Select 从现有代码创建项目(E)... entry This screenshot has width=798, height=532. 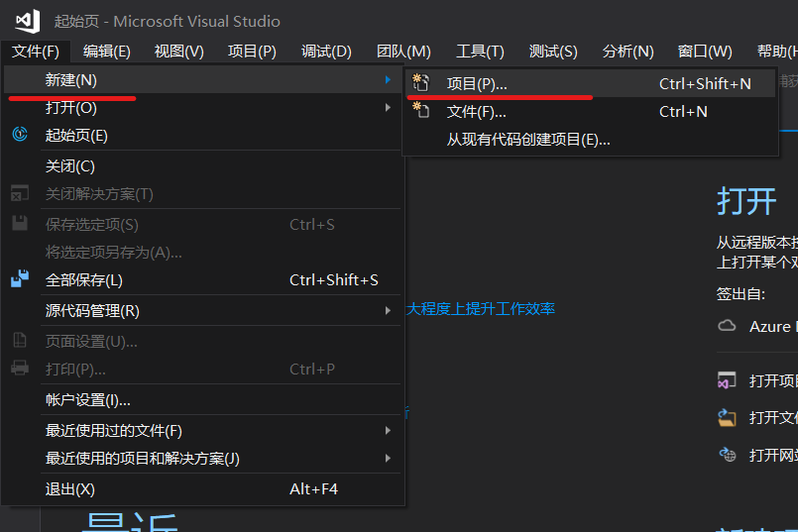(591, 140)
